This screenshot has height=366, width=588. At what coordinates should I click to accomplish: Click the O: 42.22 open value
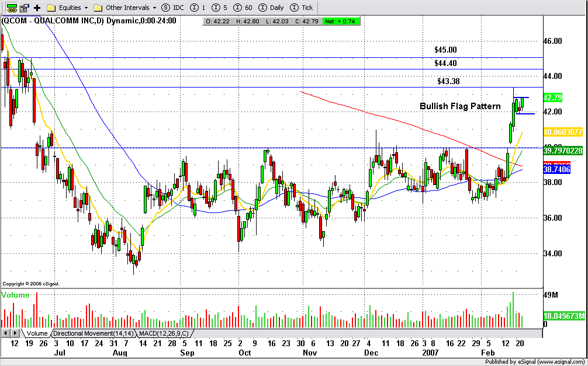[x=217, y=22]
